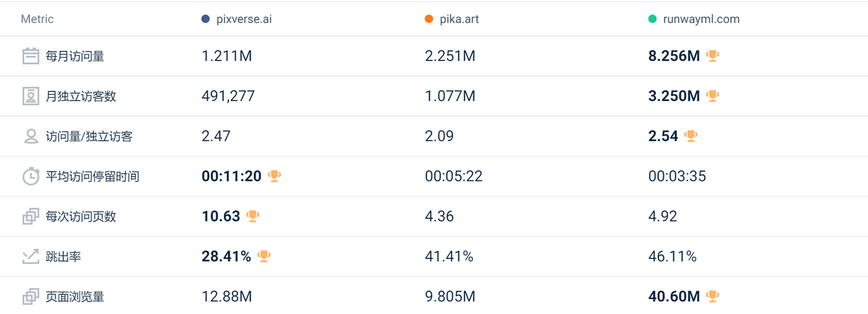This screenshot has width=868, height=314.
Task: Click the Metric column header
Action: [37, 19]
